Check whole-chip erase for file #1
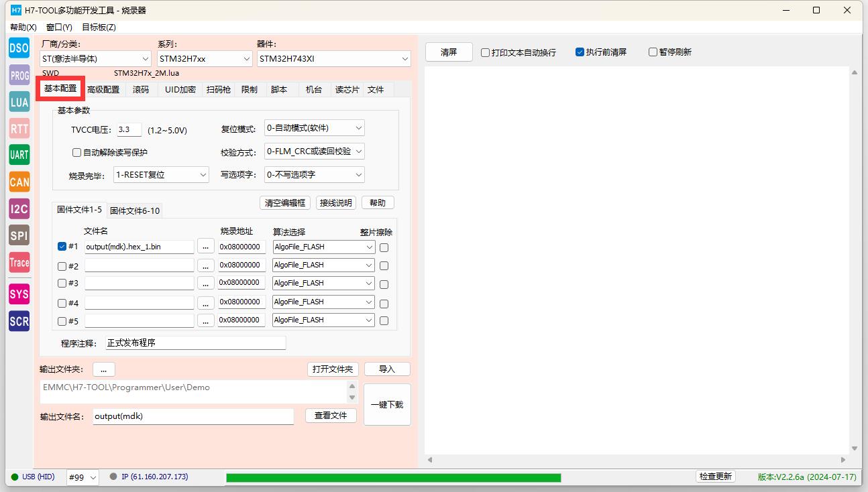The width and height of the screenshot is (868, 492). click(384, 247)
